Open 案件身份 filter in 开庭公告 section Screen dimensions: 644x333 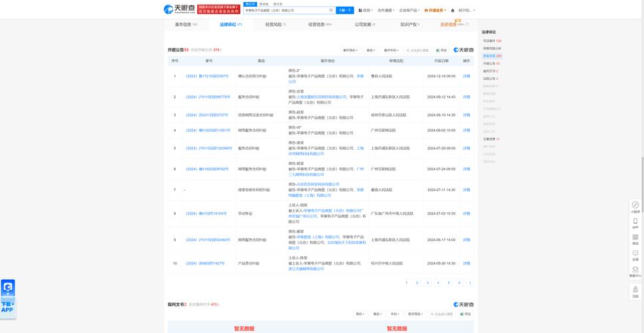(350, 50)
